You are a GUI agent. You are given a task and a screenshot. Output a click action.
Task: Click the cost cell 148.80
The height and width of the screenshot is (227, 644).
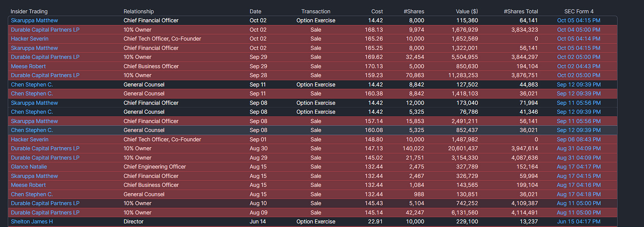click(x=375, y=139)
